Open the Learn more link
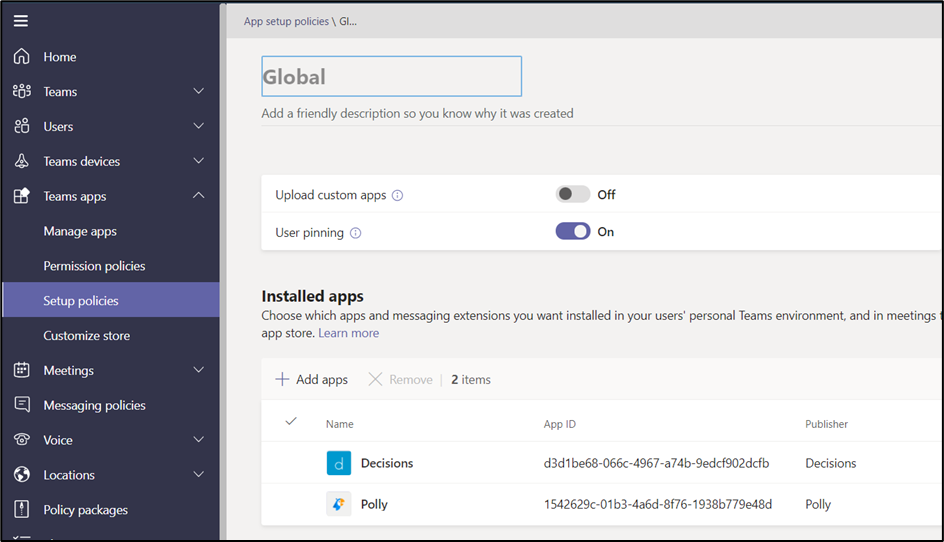The image size is (944, 542). click(349, 333)
